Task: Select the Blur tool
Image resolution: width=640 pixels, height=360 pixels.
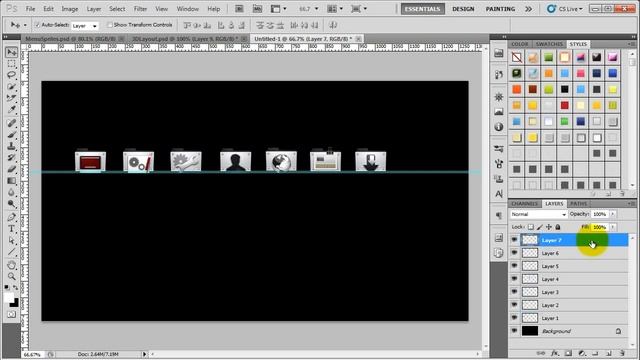Action: [11, 192]
